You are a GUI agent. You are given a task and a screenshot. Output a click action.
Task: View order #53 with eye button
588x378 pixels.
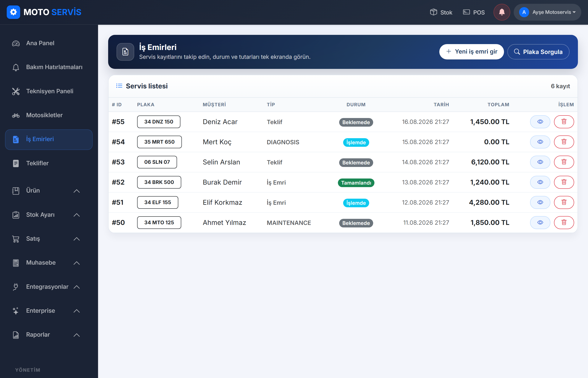click(540, 162)
